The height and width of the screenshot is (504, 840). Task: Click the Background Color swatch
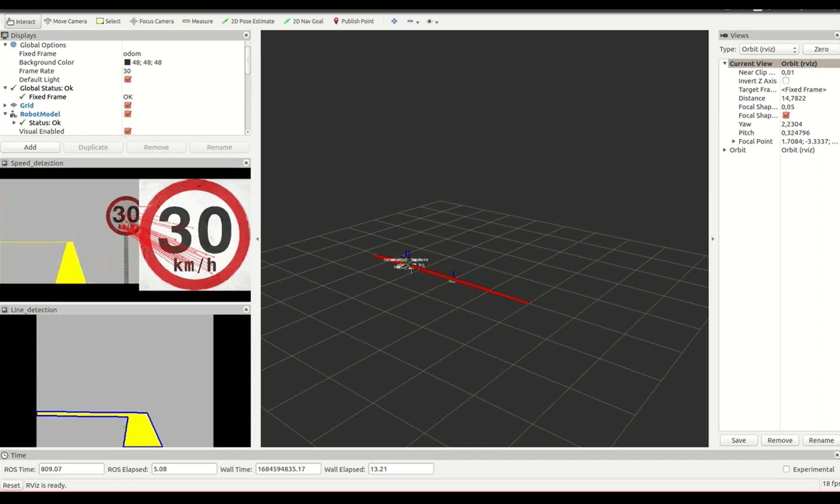point(127,62)
